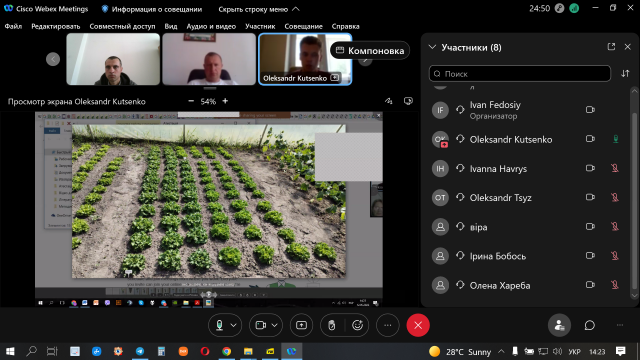640x360 pixels.
Task: Click the sort participants arrows icon
Action: [625, 73]
